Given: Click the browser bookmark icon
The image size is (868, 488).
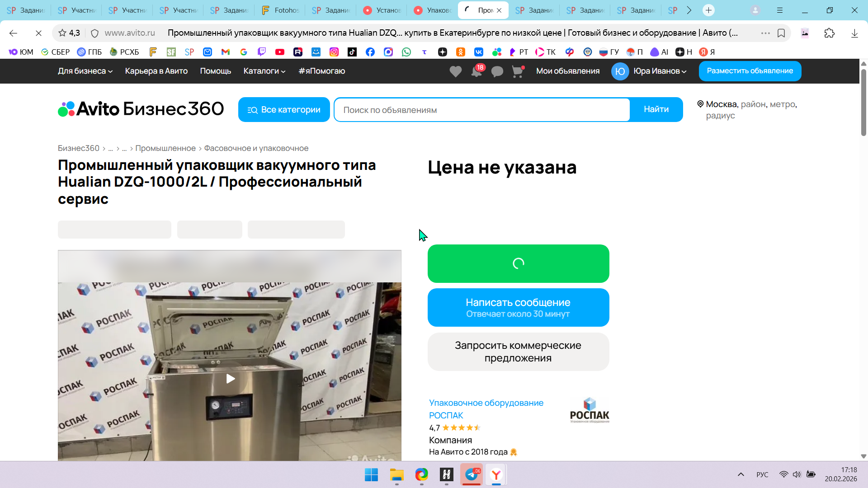Looking at the screenshot, I should 781,33.
